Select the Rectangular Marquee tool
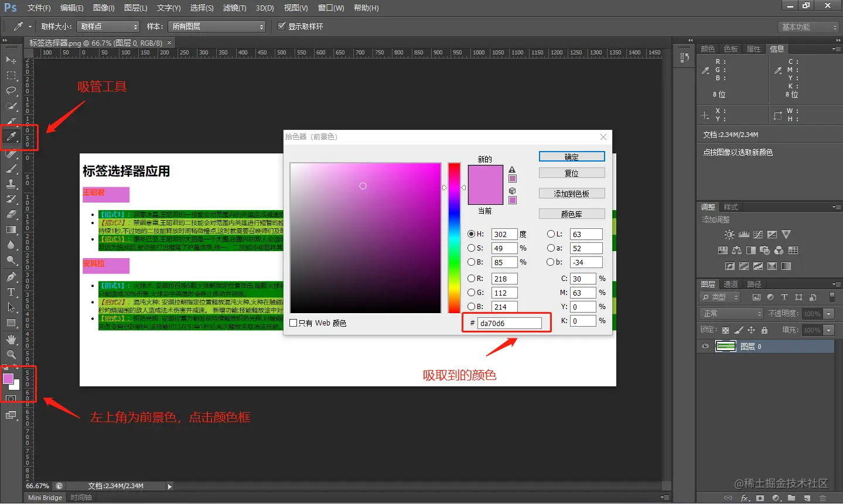Image resolution: width=843 pixels, height=504 pixels. pyautogui.click(x=11, y=76)
